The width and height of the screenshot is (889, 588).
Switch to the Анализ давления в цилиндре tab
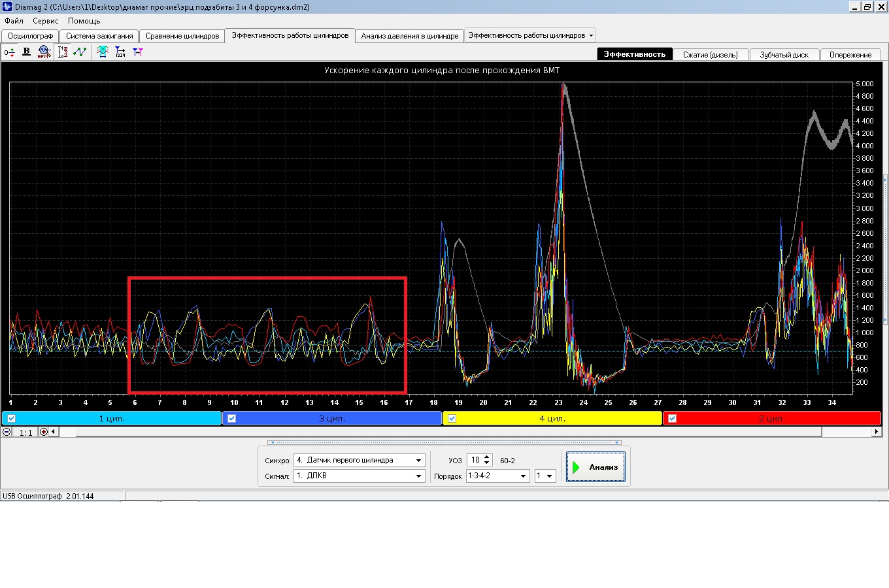pos(410,36)
